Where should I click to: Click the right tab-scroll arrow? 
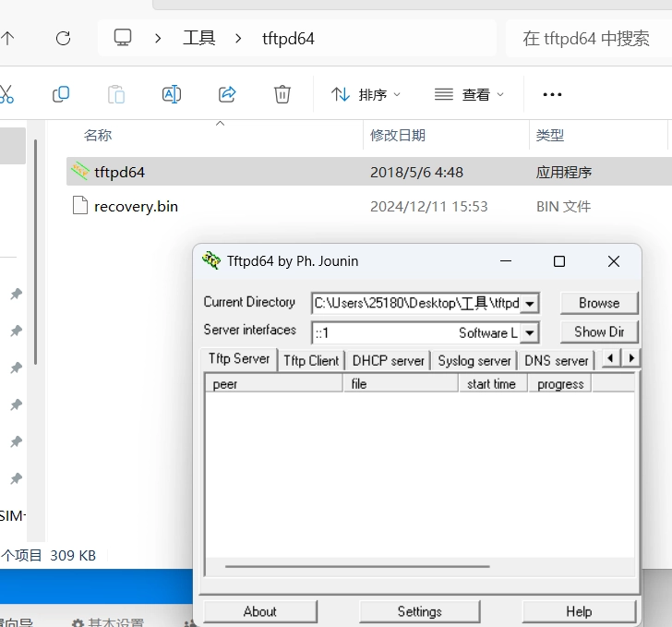(630, 358)
